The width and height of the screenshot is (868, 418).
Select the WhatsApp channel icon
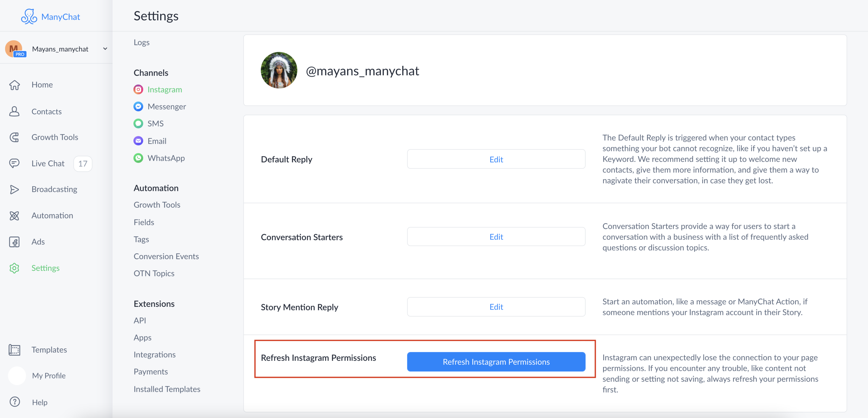[x=138, y=158]
